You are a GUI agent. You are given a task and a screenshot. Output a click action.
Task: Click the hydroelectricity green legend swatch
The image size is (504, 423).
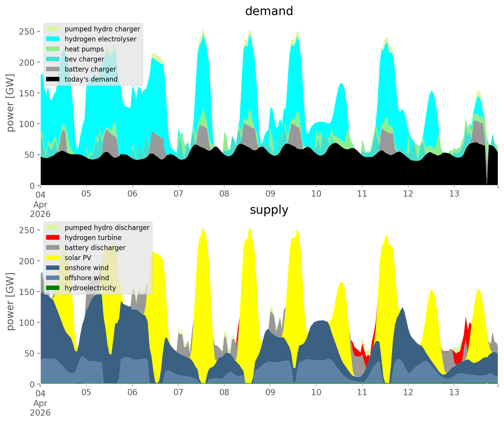coord(53,288)
